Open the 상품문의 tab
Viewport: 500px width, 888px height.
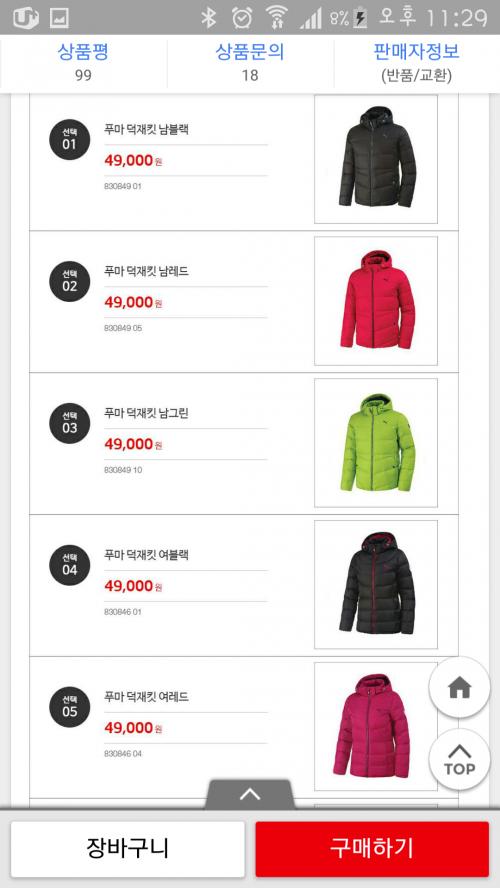250,62
